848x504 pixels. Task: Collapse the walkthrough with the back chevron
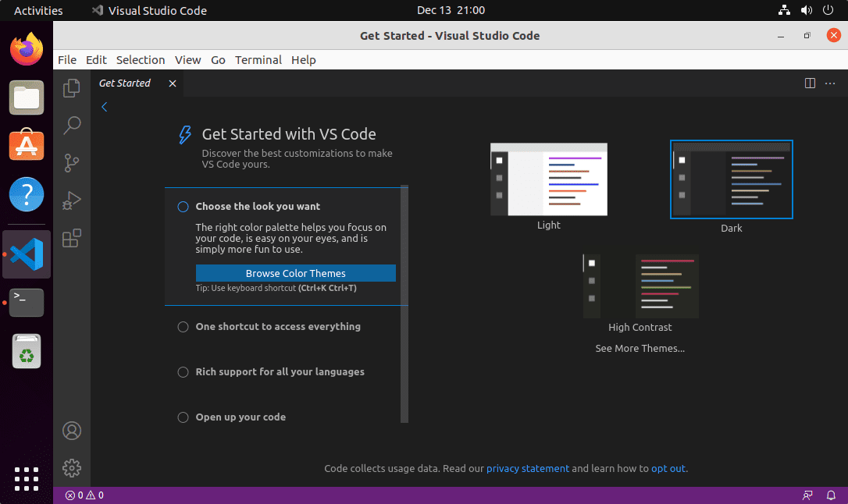point(104,107)
